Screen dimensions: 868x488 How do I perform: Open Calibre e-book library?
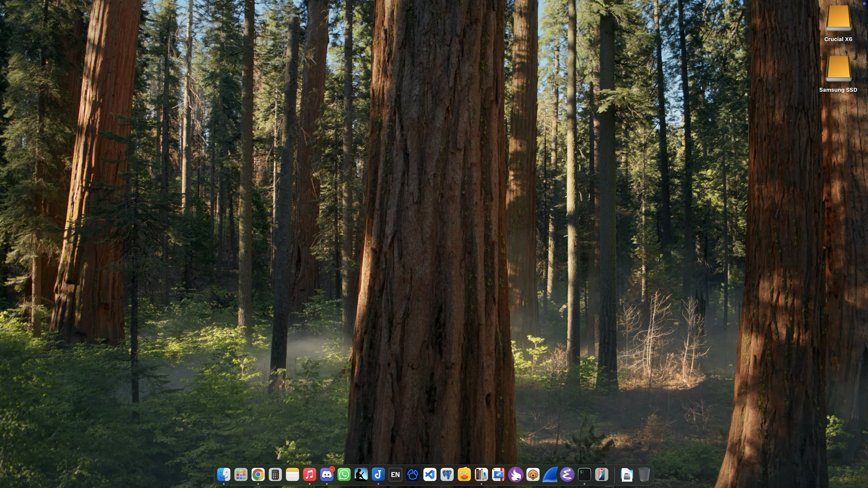pos(481,475)
